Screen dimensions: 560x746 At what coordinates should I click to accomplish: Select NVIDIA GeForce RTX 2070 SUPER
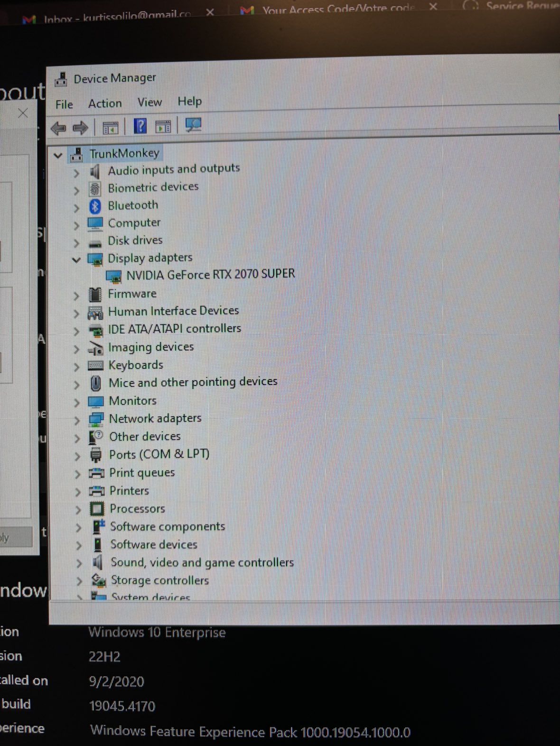coord(210,274)
